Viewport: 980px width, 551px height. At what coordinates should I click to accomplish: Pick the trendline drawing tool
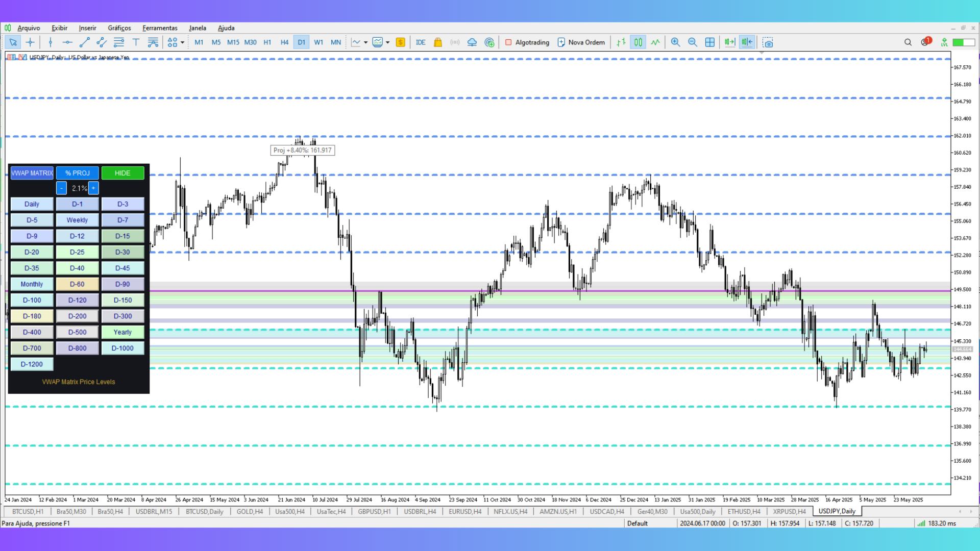pos(85,42)
